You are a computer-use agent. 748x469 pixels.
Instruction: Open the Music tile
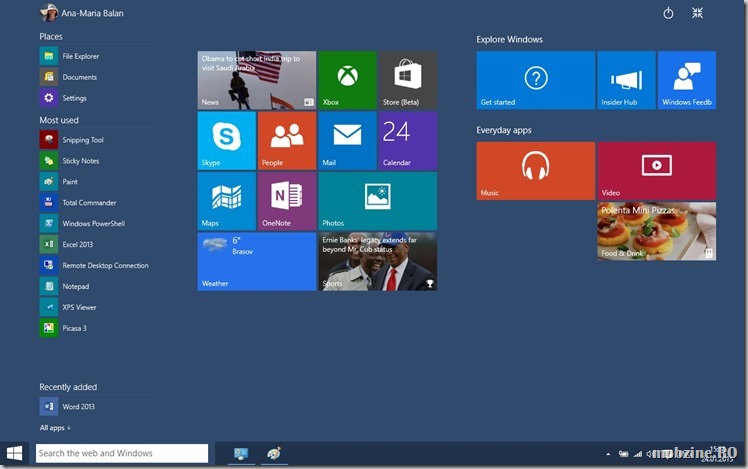tap(535, 171)
